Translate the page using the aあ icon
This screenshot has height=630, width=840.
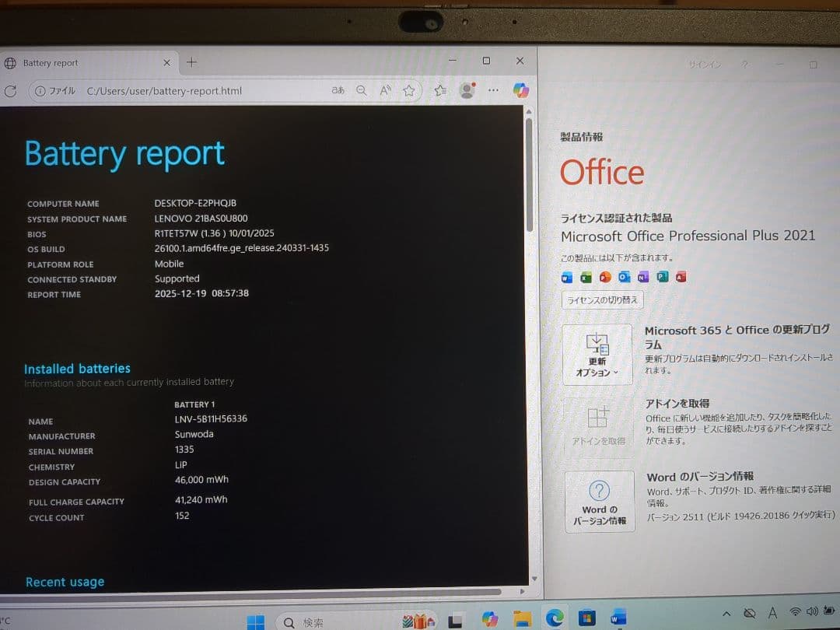point(338,90)
